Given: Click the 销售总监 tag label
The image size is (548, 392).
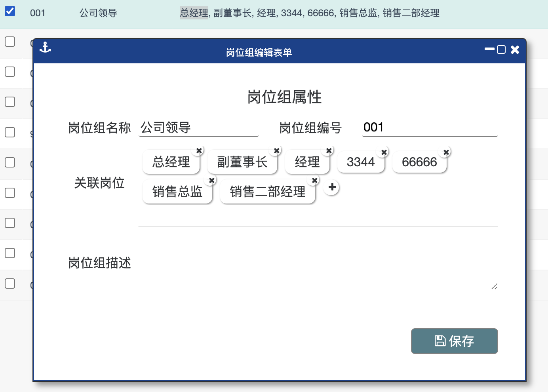Looking at the screenshot, I should [177, 192].
